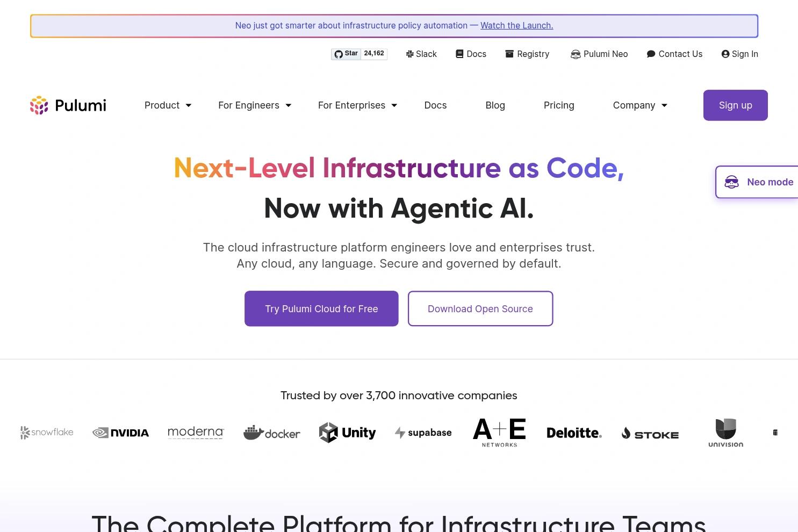Expand the Product dropdown menu

click(x=168, y=105)
